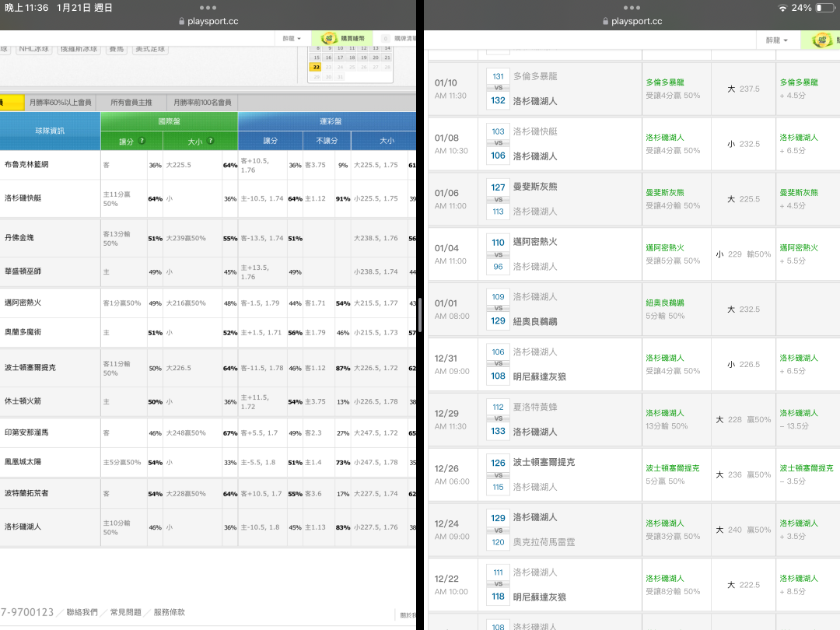Tap the lock icon in right window address bar
This screenshot has height=630, width=840.
pos(605,22)
